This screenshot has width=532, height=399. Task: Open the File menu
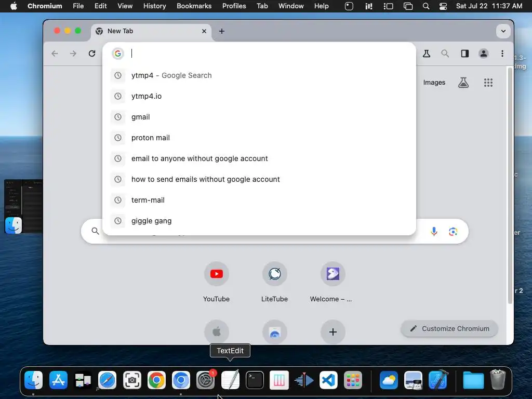click(x=78, y=6)
